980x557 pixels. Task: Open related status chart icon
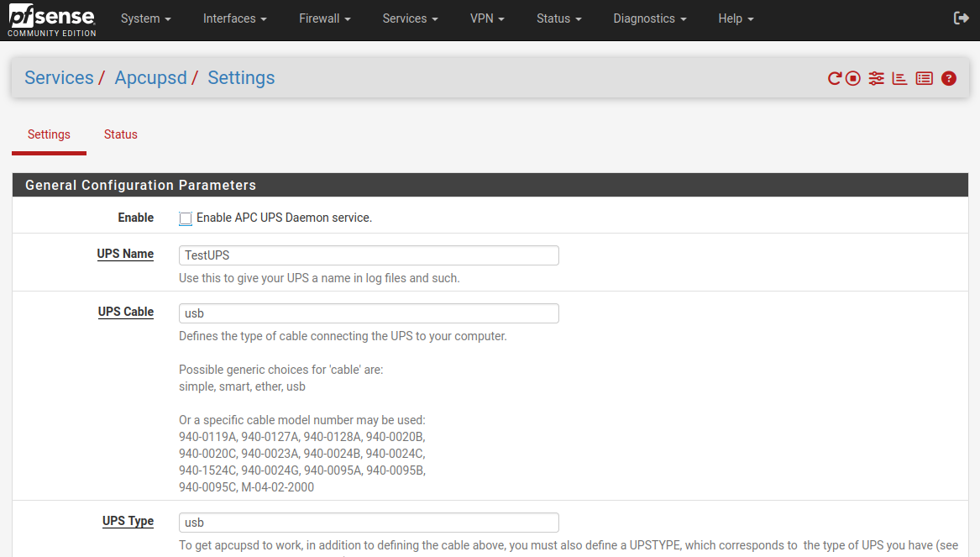tap(899, 78)
